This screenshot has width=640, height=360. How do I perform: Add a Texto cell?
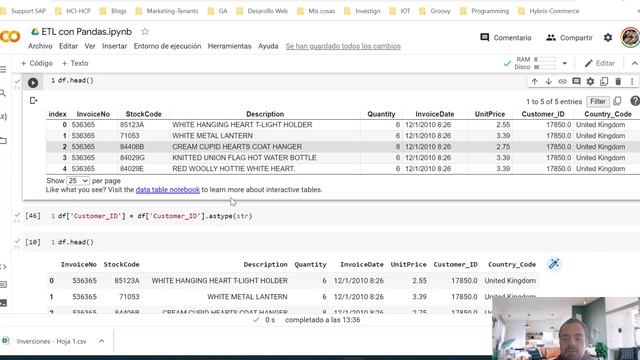[75, 63]
